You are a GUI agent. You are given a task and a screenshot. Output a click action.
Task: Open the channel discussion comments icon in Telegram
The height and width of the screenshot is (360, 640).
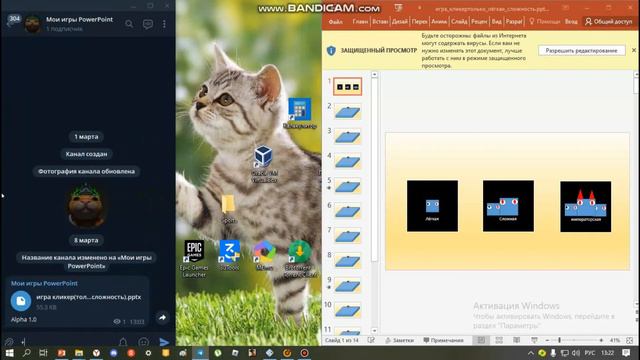point(148,24)
